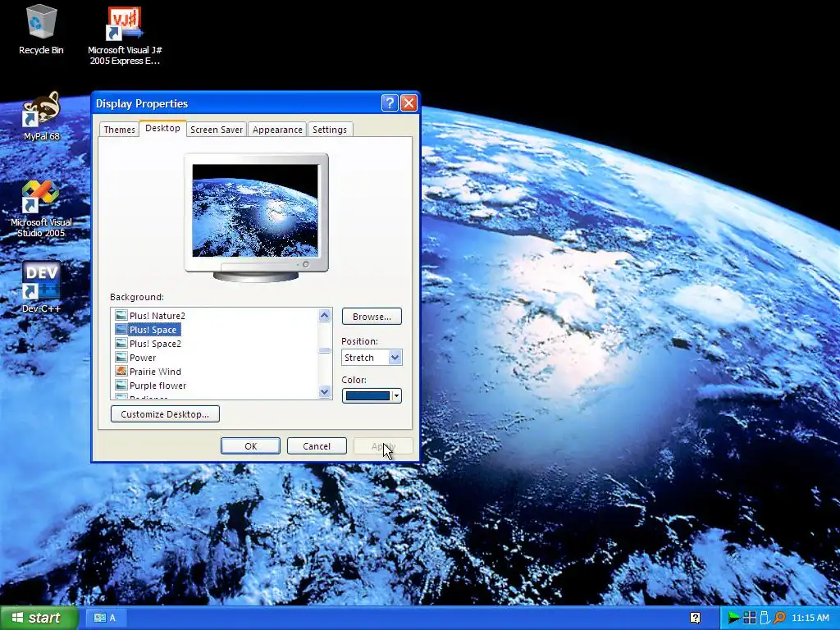The width and height of the screenshot is (840, 630).
Task: Click the 11:15 AM taskbar clock
Action: (810, 618)
